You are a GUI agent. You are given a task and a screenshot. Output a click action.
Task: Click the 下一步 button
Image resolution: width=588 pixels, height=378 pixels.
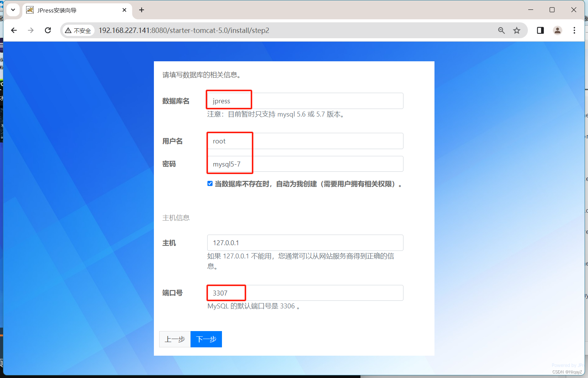(x=206, y=339)
